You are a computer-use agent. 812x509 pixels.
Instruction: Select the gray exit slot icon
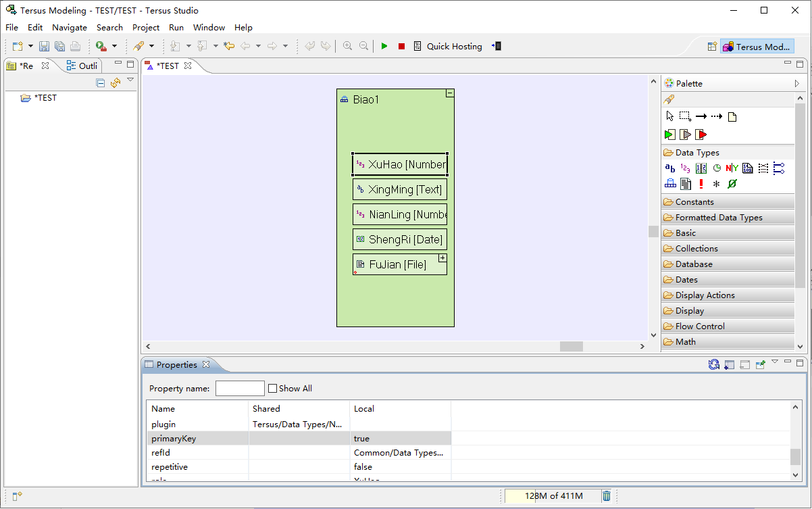(685, 135)
